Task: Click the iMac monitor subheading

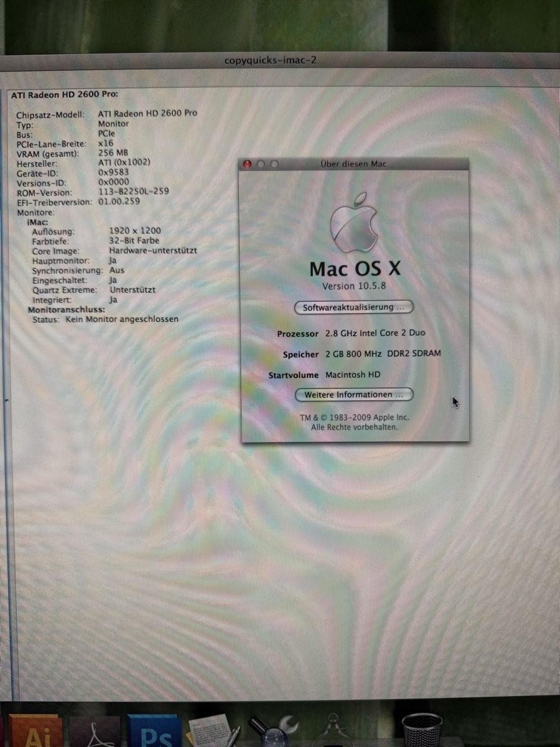Action: click(38, 222)
